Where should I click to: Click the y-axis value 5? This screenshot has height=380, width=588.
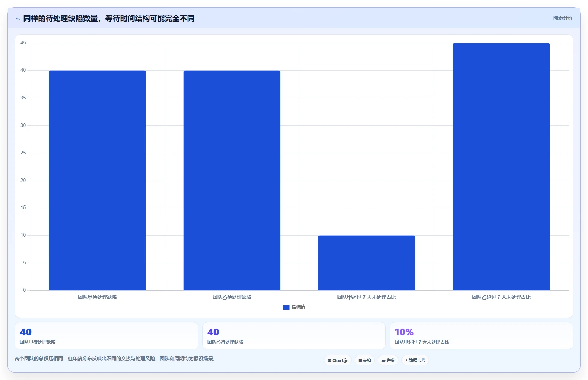(25, 263)
